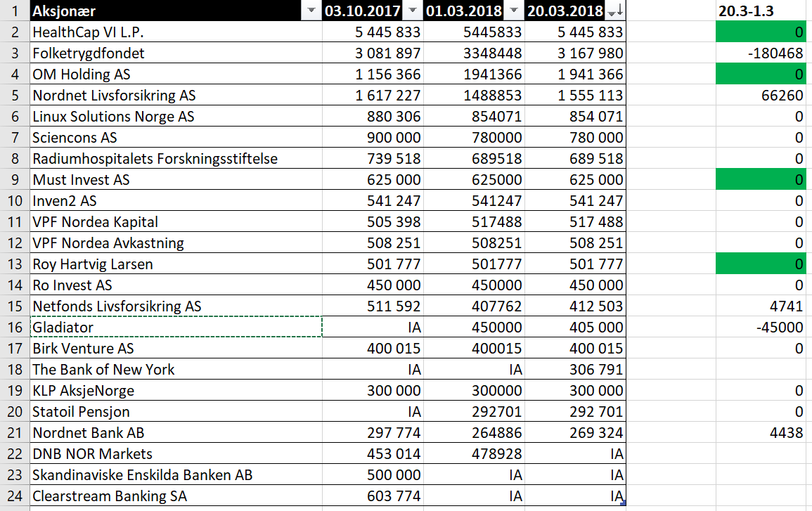Select the "-180468" difference cell
812x511 pixels.
coord(761,53)
